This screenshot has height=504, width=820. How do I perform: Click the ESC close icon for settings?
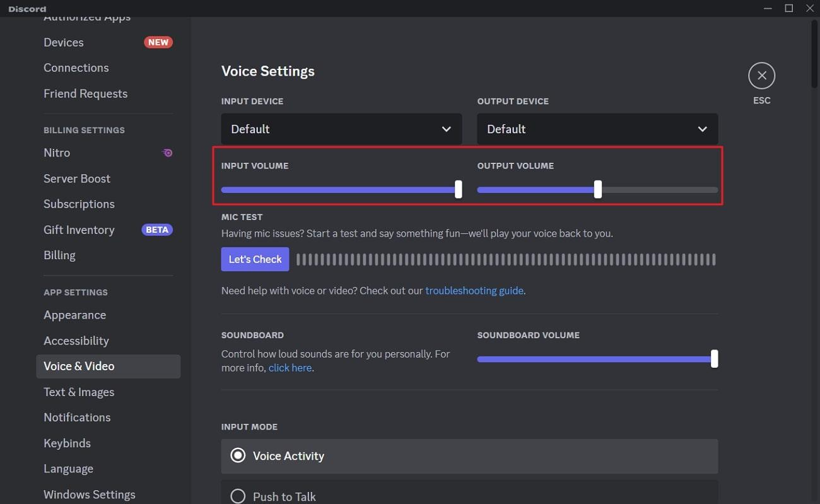(761, 74)
